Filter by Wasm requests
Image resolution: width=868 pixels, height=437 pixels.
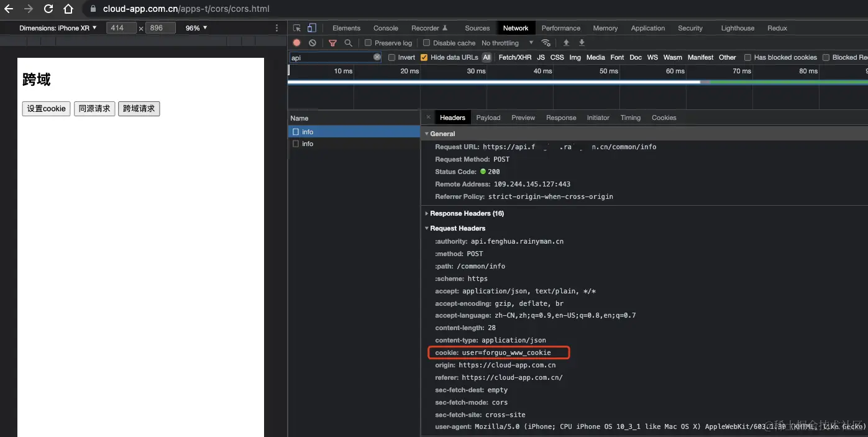[672, 57]
